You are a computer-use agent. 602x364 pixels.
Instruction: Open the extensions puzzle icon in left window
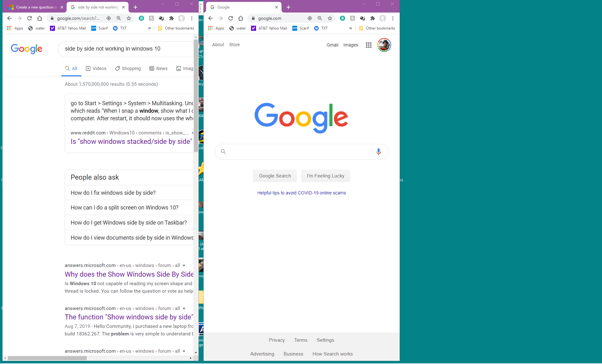point(172,18)
